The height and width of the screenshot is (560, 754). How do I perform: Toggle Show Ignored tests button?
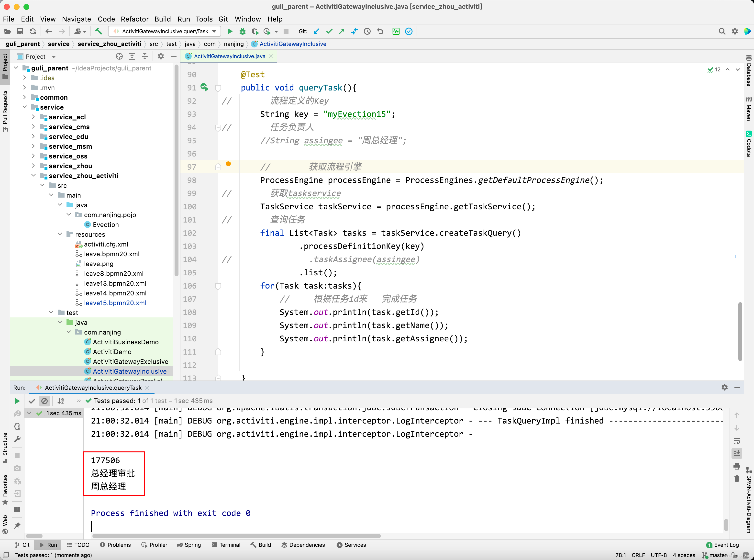[x=44, y=401]
